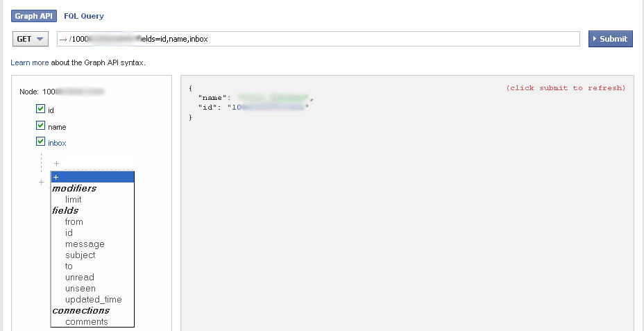Click the query URL input field
This screenshot has height=331, width=644.
(x=319, y=39)
